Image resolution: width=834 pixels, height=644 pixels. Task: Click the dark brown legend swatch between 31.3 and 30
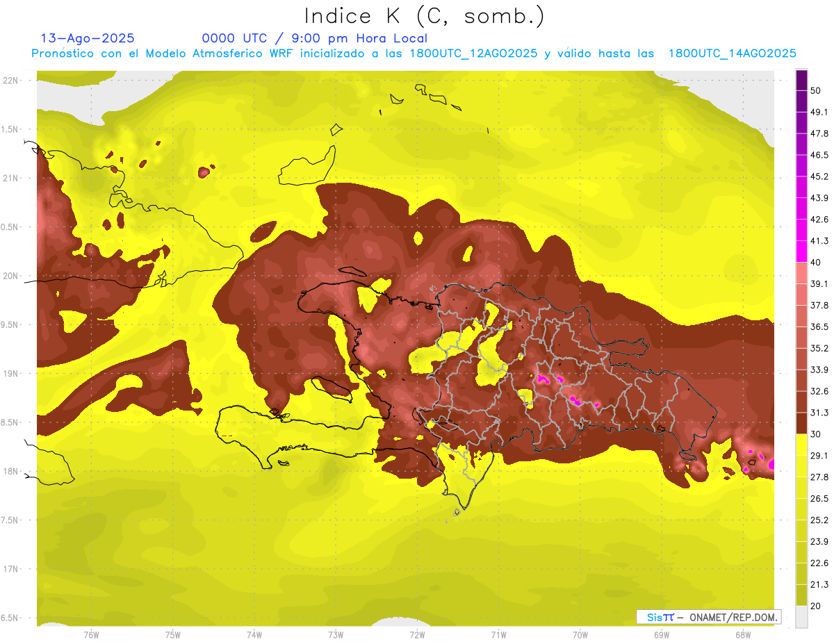[801, 423]
